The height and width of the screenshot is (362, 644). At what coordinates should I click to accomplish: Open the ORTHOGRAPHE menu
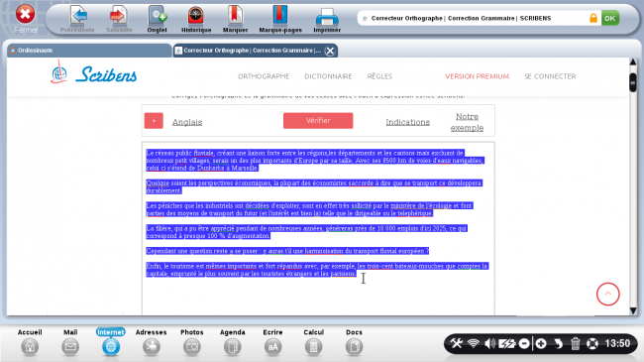(x=264, y=76)
